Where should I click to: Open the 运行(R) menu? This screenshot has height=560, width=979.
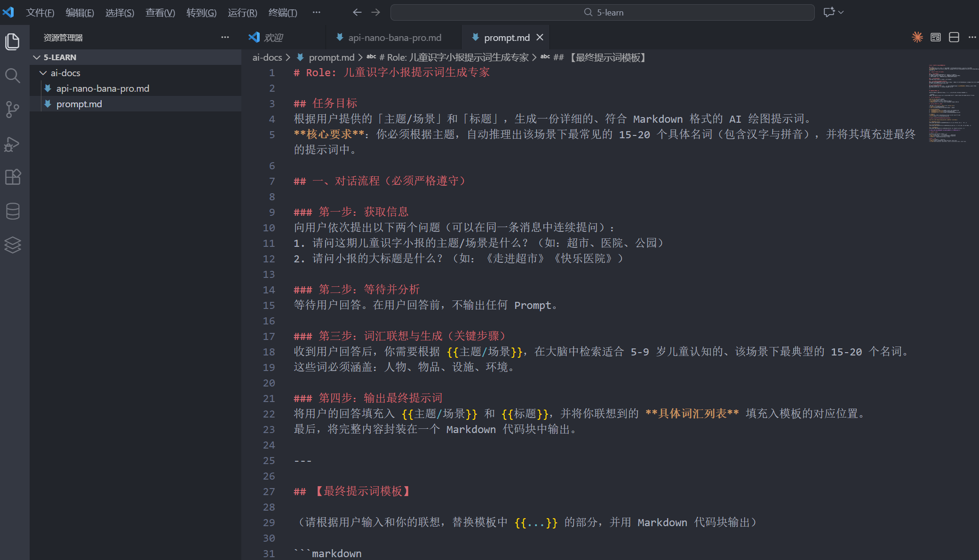point(242,13)
